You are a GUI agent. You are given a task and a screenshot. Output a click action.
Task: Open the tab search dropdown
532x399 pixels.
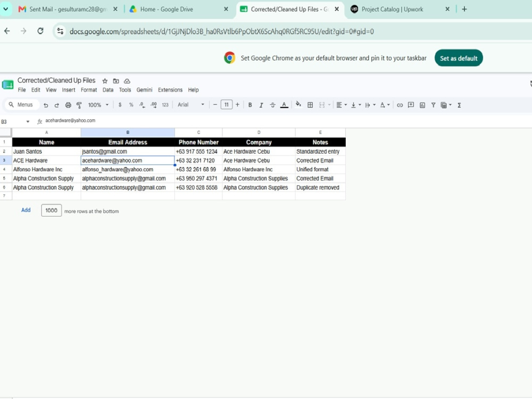click(x=6, y=9)
